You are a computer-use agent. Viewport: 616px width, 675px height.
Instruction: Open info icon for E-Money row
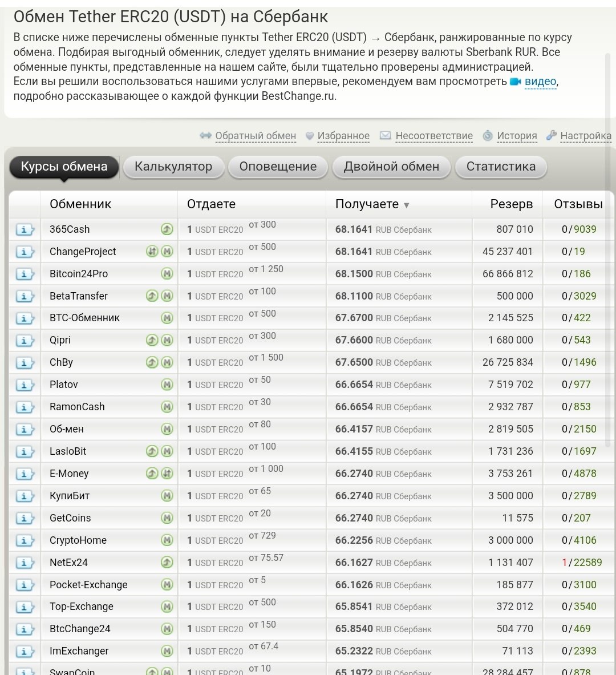[x=25, y=474]
